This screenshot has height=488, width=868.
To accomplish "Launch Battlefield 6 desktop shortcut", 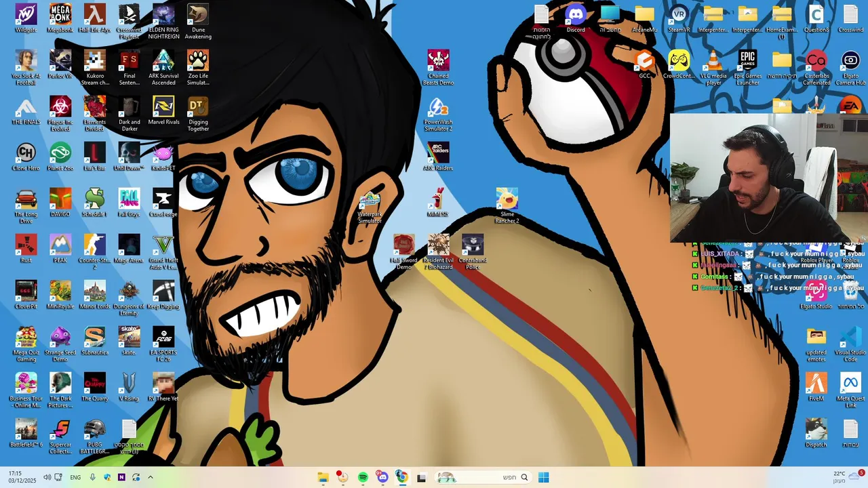I will 26,433.
